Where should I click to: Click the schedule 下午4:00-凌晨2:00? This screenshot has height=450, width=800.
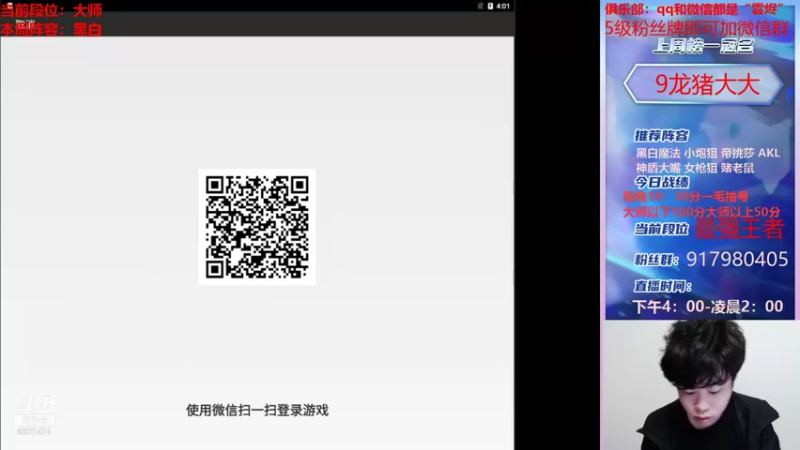pos(708,307)
